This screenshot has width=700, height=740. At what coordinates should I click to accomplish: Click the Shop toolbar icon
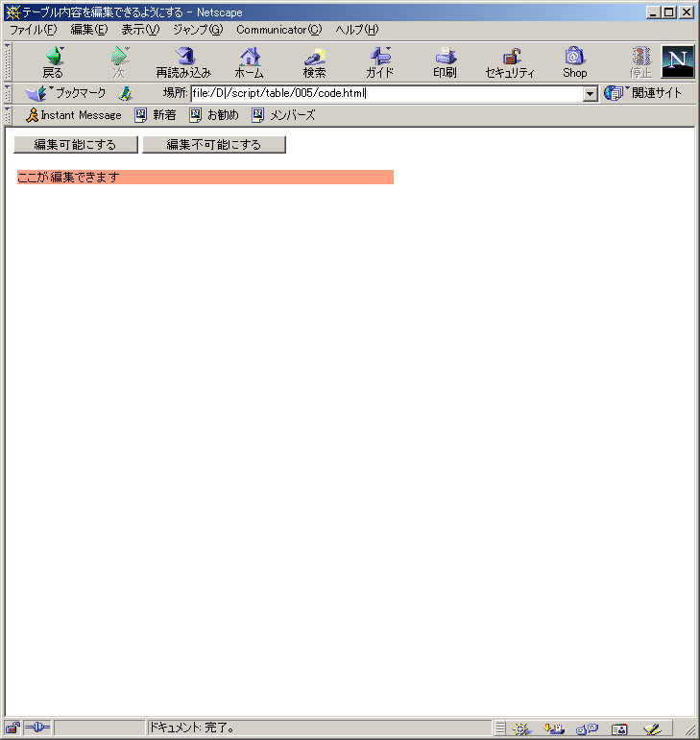(574, 62)
